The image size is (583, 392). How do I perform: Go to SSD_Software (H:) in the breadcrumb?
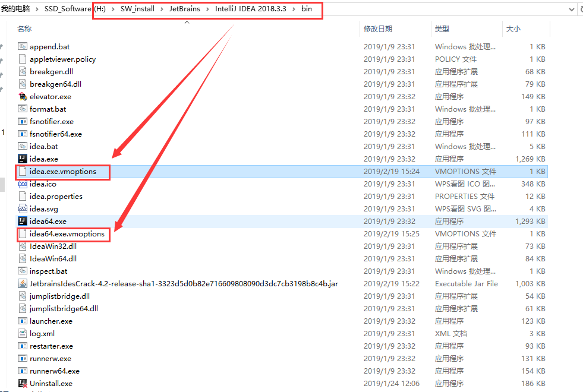[x=75, y=8]
